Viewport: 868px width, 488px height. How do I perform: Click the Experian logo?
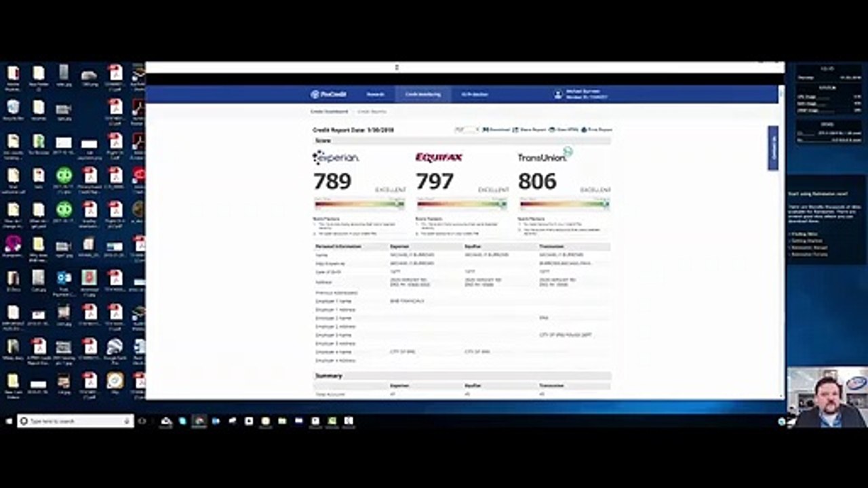[336, 157]
